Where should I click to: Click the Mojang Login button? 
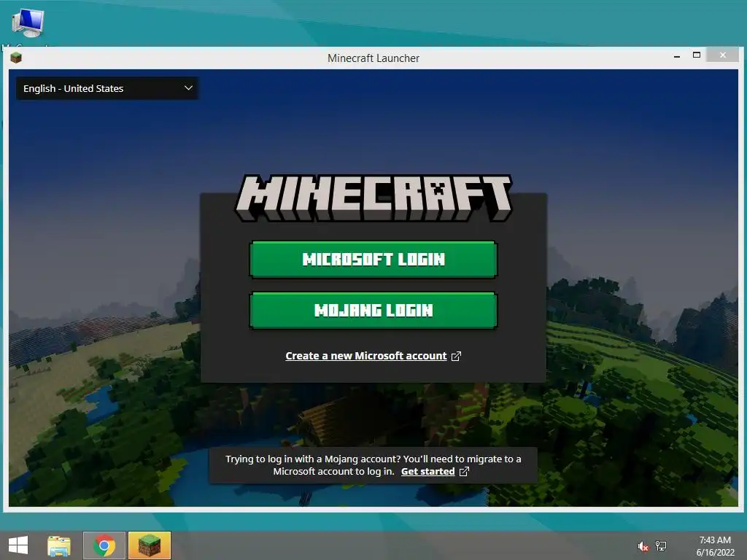tap(373, 311)
